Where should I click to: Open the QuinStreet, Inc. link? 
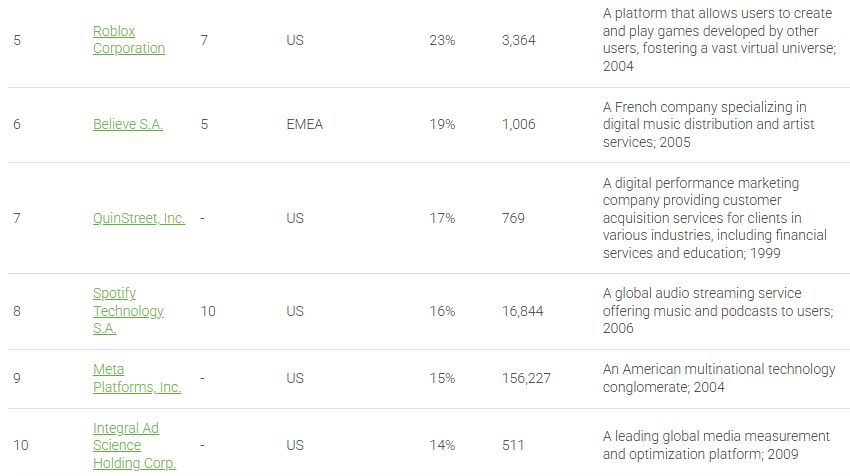click(138, 218)
